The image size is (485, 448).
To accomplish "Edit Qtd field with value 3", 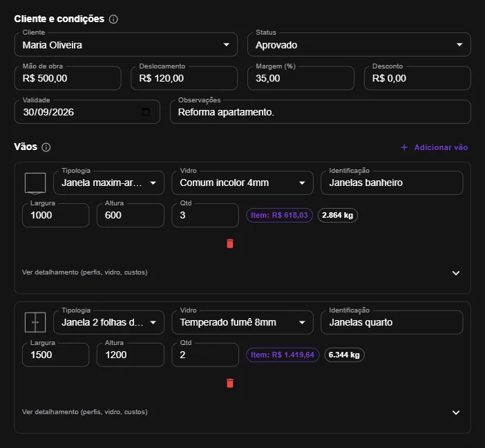I will coord(205,215).
